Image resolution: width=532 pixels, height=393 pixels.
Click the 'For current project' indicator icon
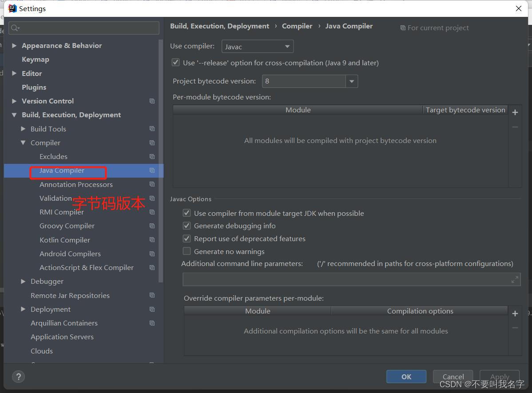404,28
